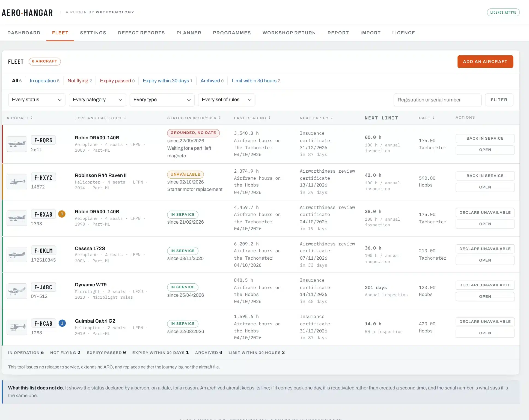Click the F-HXYZ helicopter thumbnail
The width and height of the screenshot is (529, 420).
[17, 182]
